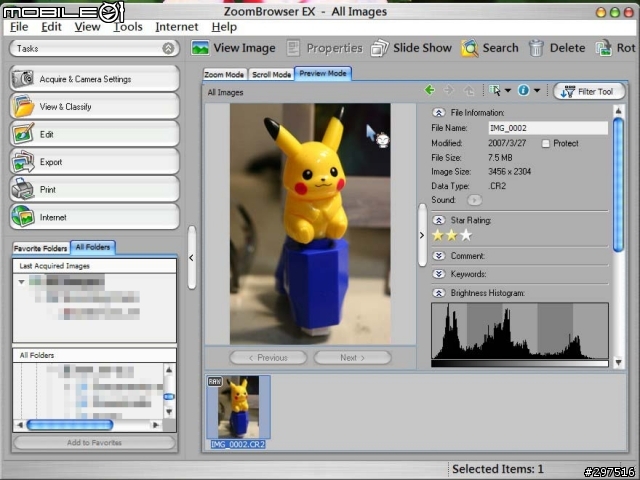The height and width of the screenshot is (480, 640).
Task: Collapse the left panel with arrow handle
Action: coord(191,258)
